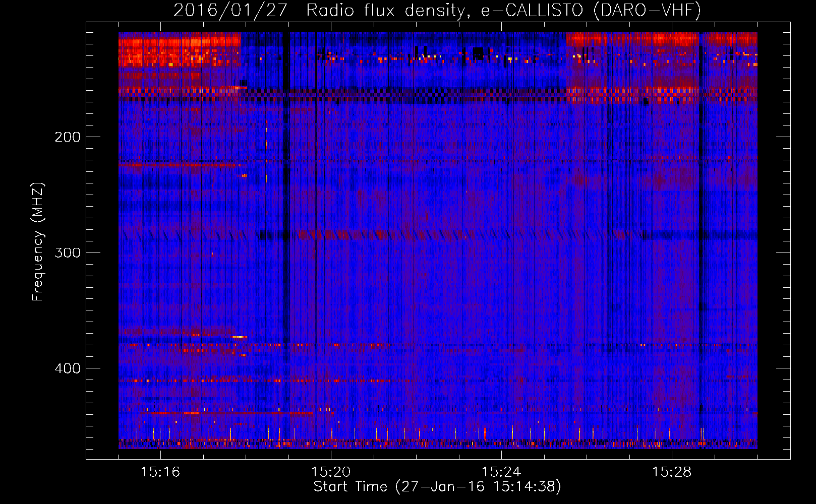Viewport: 816px width, 504px height.
Task: Click the 15:20 time tick label
Action: point(331,472)
